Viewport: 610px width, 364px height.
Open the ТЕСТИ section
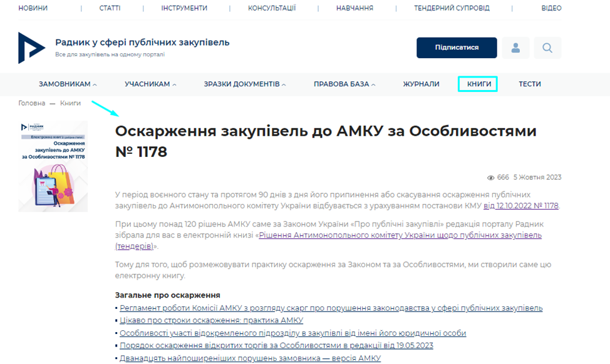pos(530,84)
